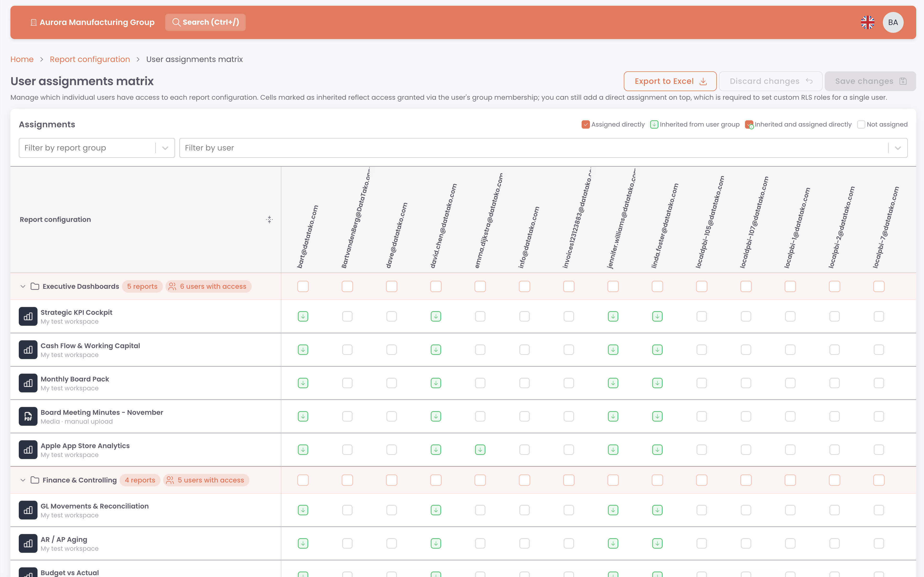Screen dimensions: 924x577
Task: Click the bart@datatako.com column header
Action: pos(307,237)
